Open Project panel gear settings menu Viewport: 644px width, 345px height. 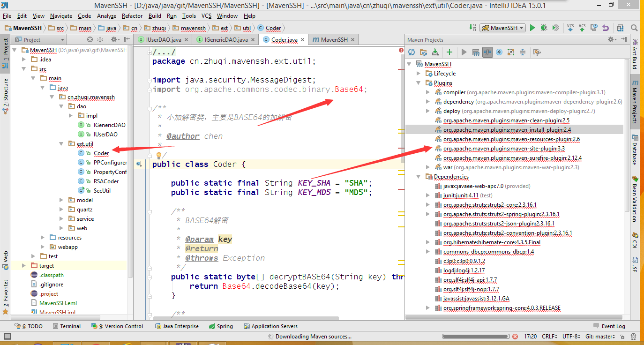coord(114,40)
